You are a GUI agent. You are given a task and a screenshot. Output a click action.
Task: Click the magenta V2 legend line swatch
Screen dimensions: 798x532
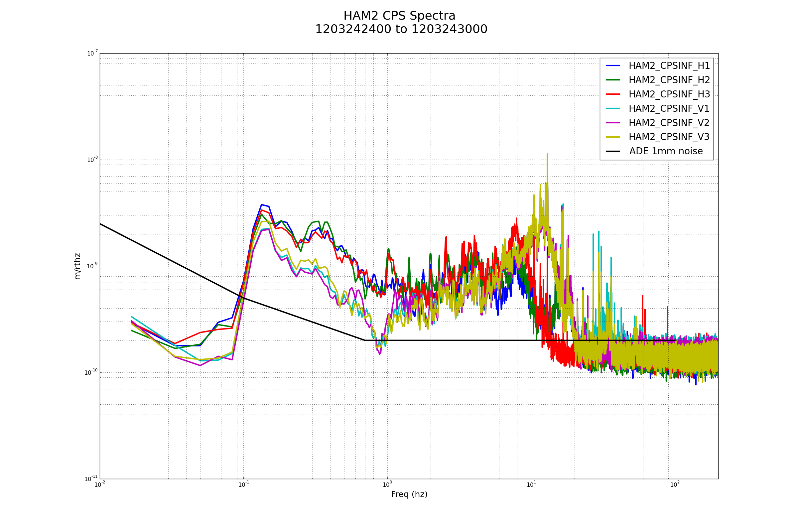613,123
